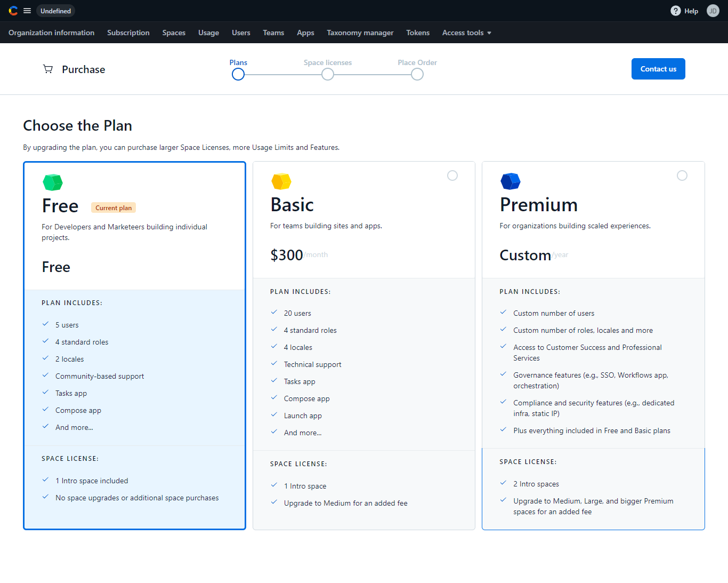Click the '5 users' feature line
Image resolution: width=728 pixels, height=583 pixels.
click(x=67, y=325)
